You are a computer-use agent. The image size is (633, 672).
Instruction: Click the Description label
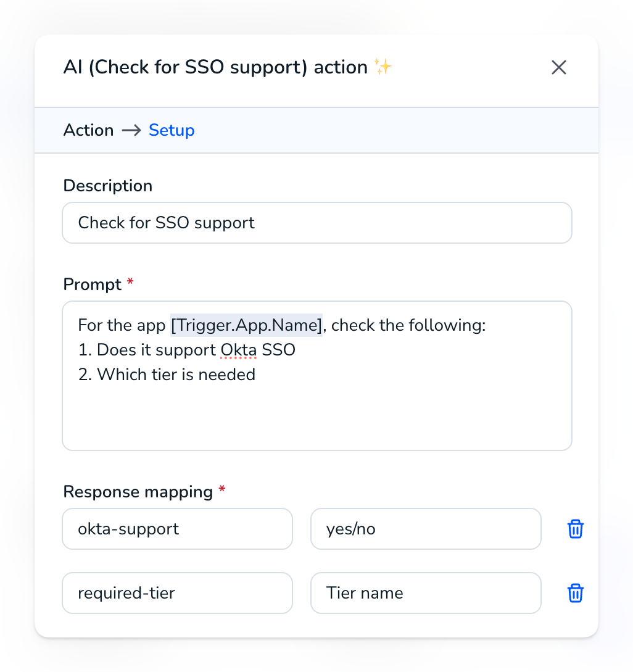(108, 186)
